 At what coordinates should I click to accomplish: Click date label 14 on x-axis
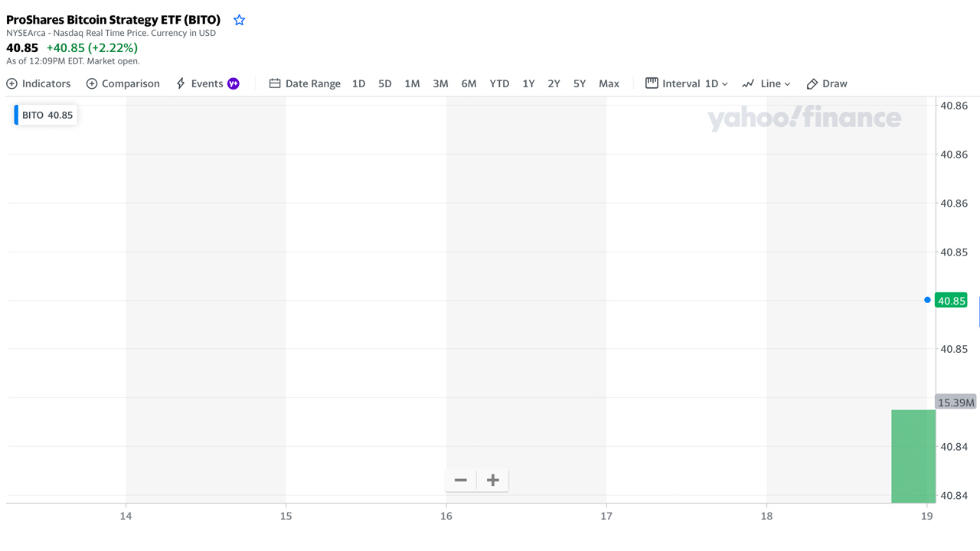click(x=126, y=516)
